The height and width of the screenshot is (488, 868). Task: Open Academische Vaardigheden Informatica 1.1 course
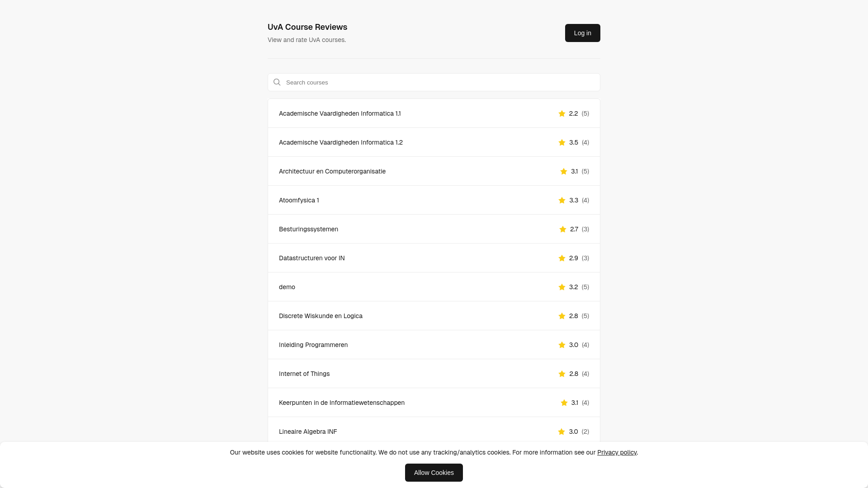[x=340, y=113]
